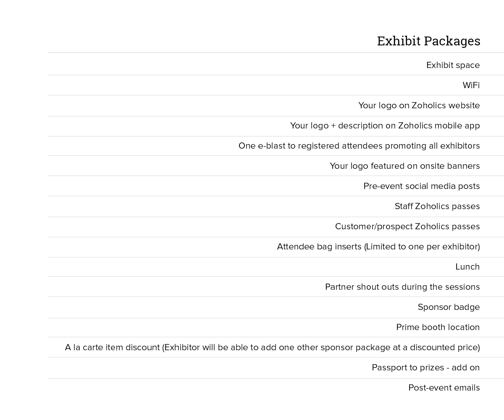Screen dimensions: 504x420
Task: Click the 'Exhibit Packages' heading
Action: pos(428,41)
